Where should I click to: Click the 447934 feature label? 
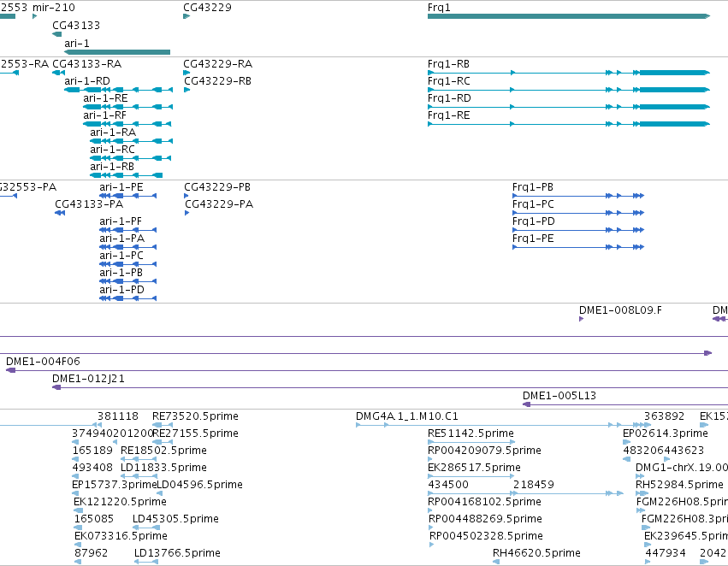click(x=666, y=554)
